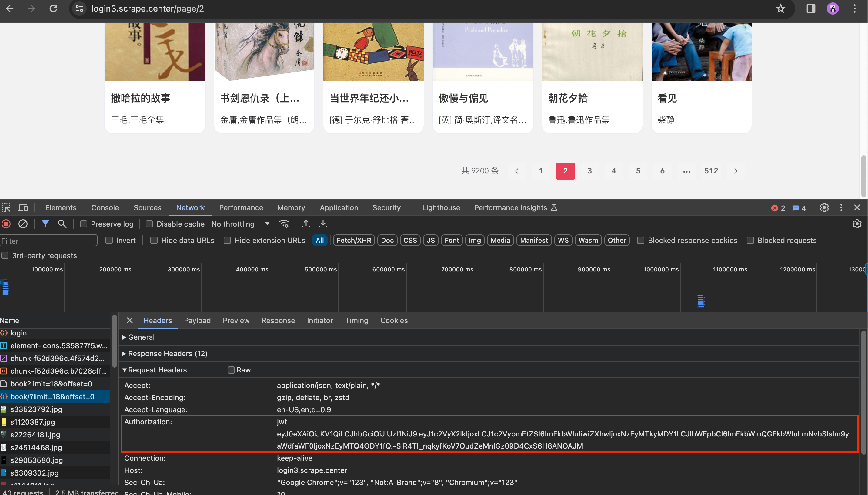Viewport: 868px width, 495px height.
Task: Open DevTools settings gear icon
Action: 824,207
